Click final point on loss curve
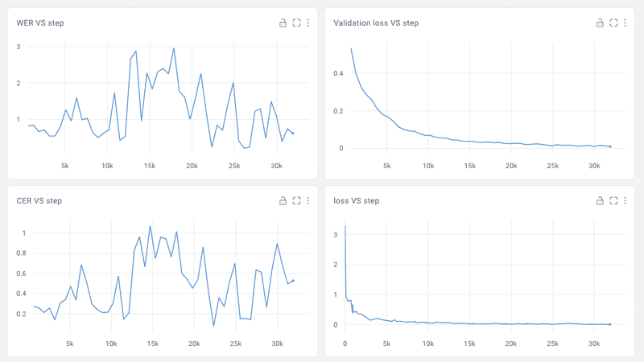The width and height of the screenshot is (644, 362). click(610, 324)
